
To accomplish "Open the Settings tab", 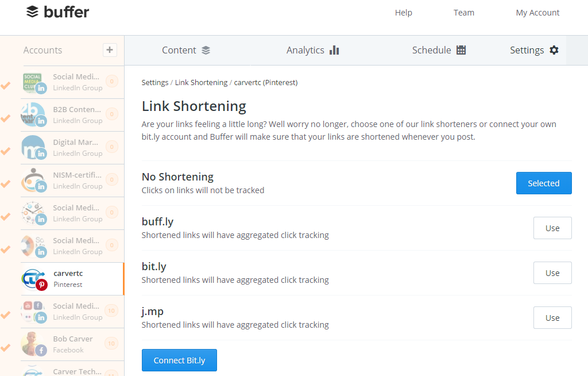I will (534, 51).
